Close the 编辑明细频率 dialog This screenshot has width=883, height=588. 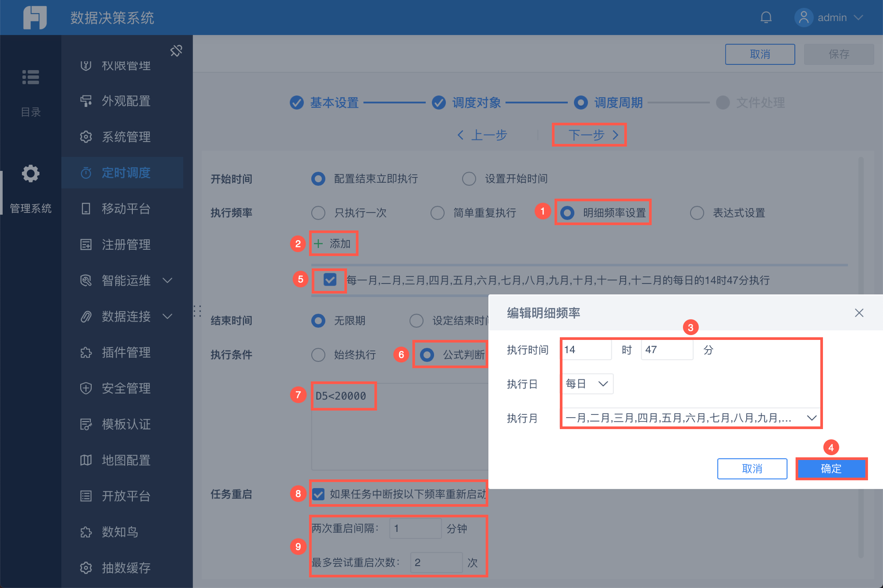[859, 313]
